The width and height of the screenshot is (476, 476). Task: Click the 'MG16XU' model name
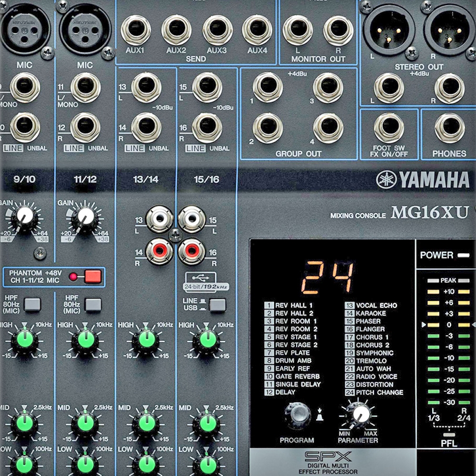(x=430, y=212)
